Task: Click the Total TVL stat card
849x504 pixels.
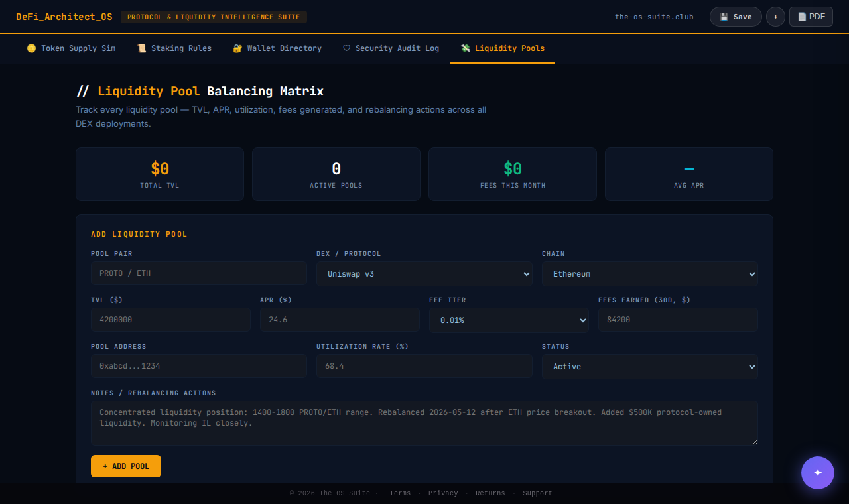Action: pyautogui.click(x=160, y=174)
